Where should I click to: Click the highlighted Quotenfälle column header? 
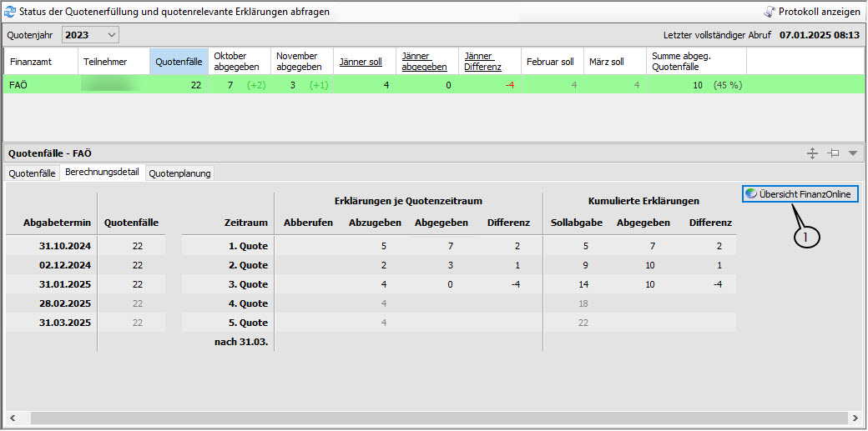179,62
